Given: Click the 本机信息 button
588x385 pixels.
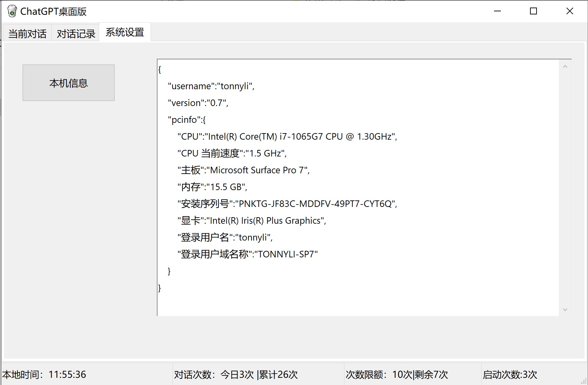Looking at the screenshot, I should pos(69,83).
